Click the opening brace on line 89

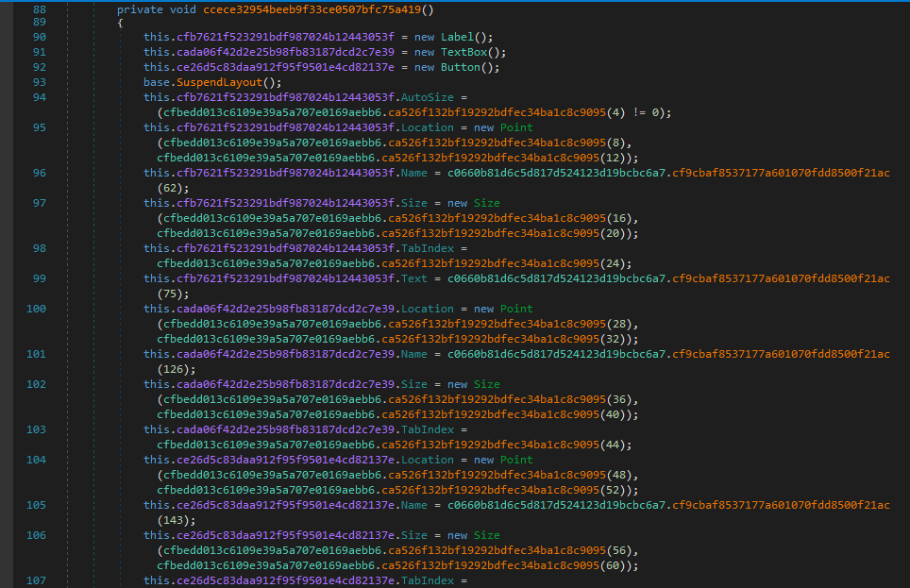pyautogui.click(x=120, y=24)
